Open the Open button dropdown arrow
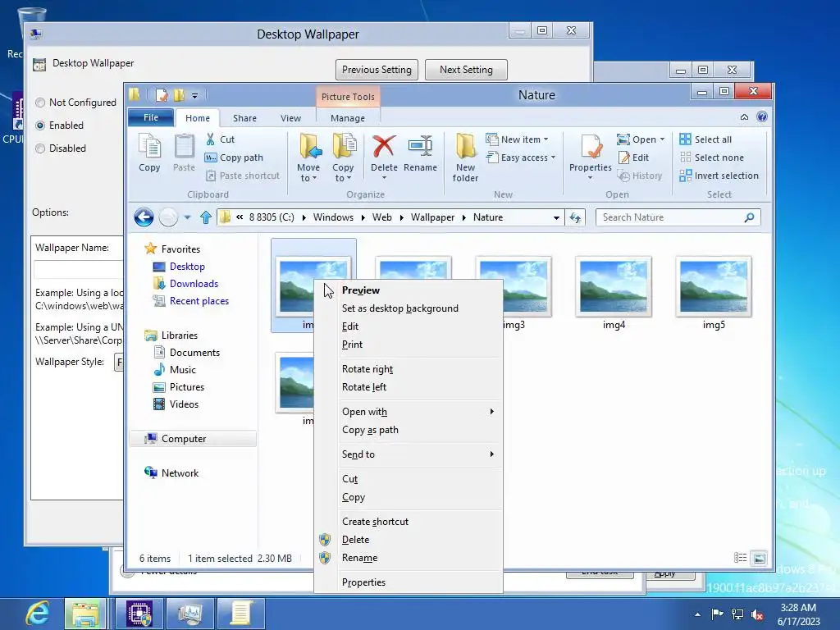 pyautogui.click(x=662, y=139)
